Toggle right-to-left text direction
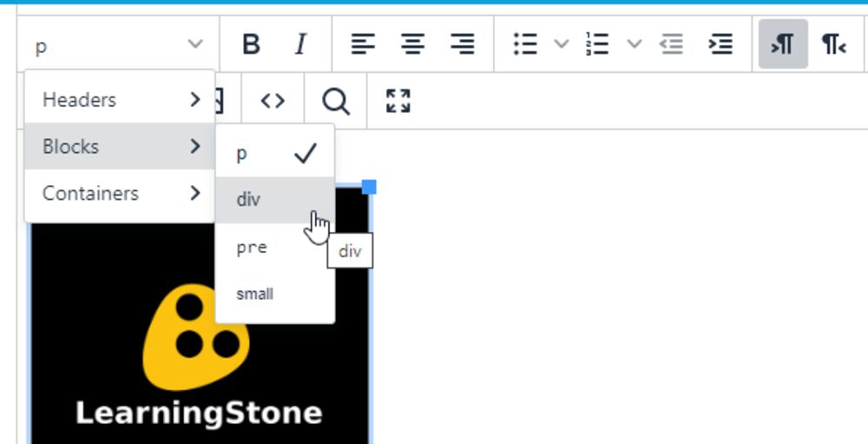The image size is (868, 444). pyautogui.click(x=833, y=44)
